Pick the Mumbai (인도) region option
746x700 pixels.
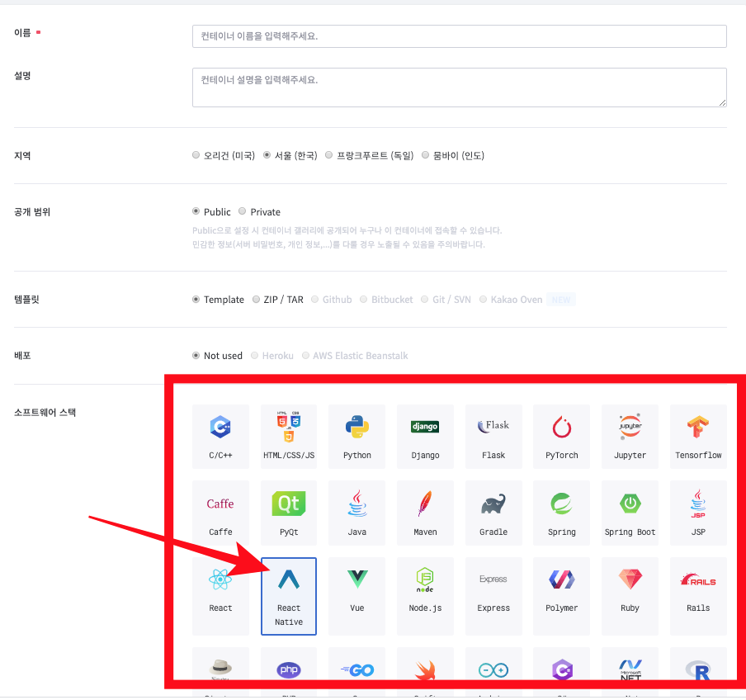425,154
